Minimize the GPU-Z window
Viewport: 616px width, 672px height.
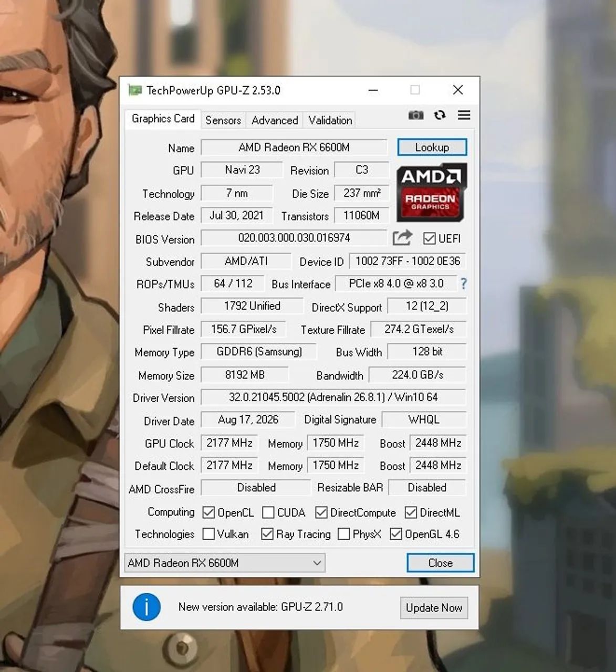point(373,90)
